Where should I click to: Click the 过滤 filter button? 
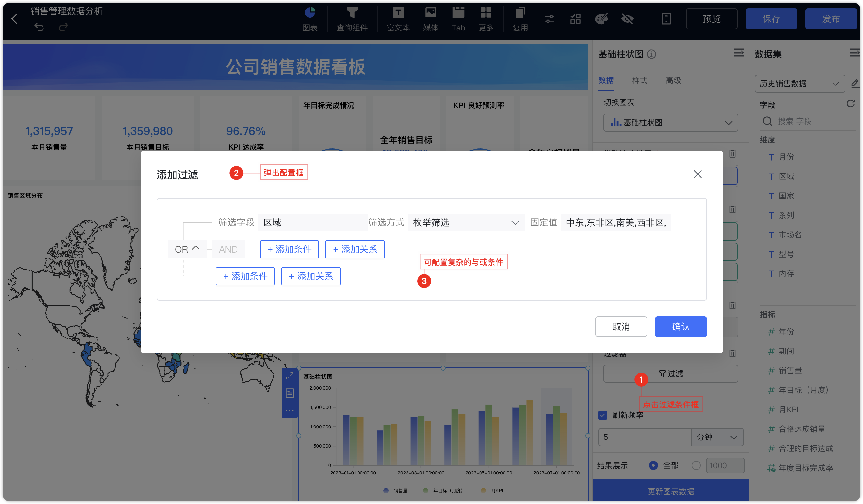tap(671, 374)
